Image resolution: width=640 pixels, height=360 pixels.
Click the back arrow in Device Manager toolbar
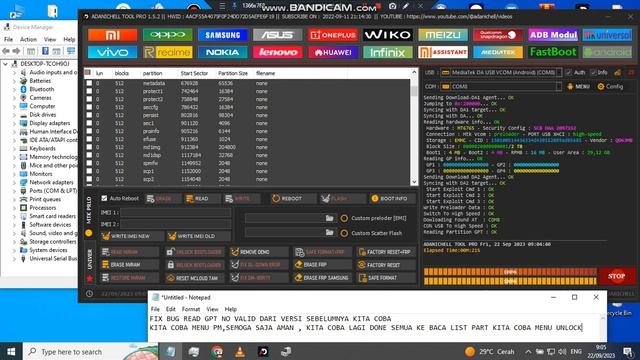coord(6,51)
